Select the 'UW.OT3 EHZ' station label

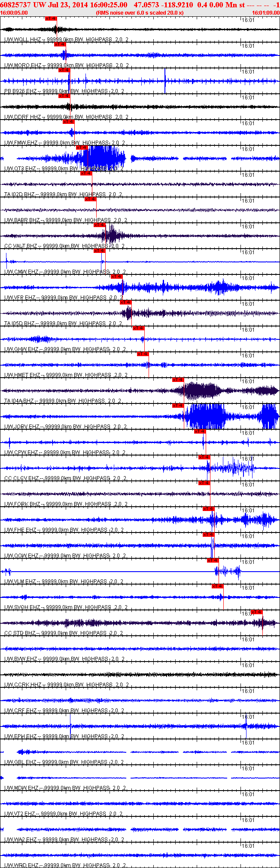(x=20, y=169)
